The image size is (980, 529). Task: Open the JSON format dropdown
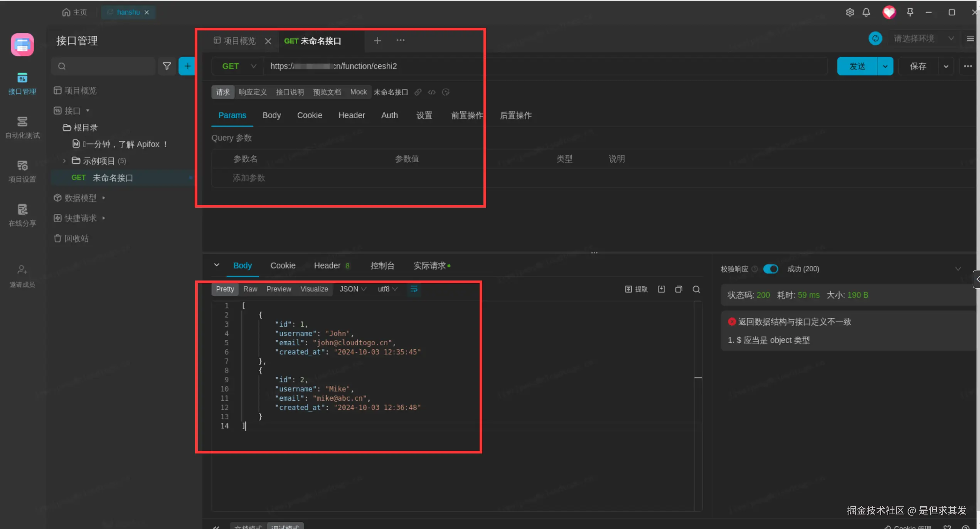[352, 289]
